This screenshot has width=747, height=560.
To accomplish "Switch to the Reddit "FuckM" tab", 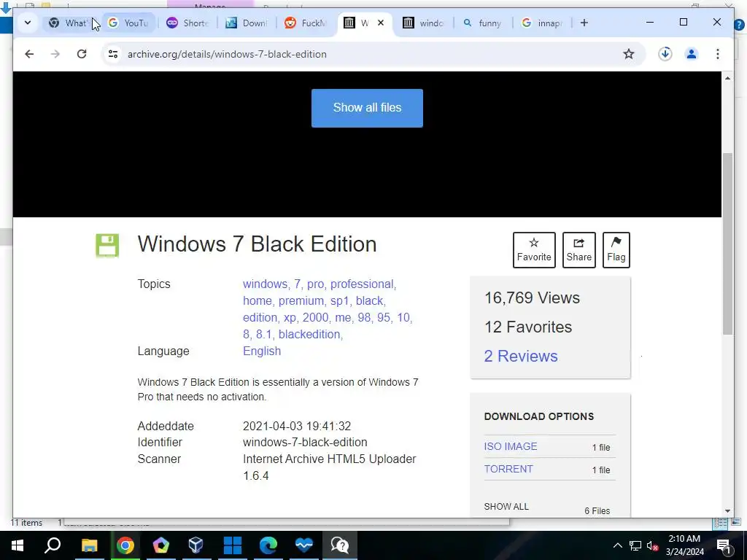I will (x=306, y=23).
